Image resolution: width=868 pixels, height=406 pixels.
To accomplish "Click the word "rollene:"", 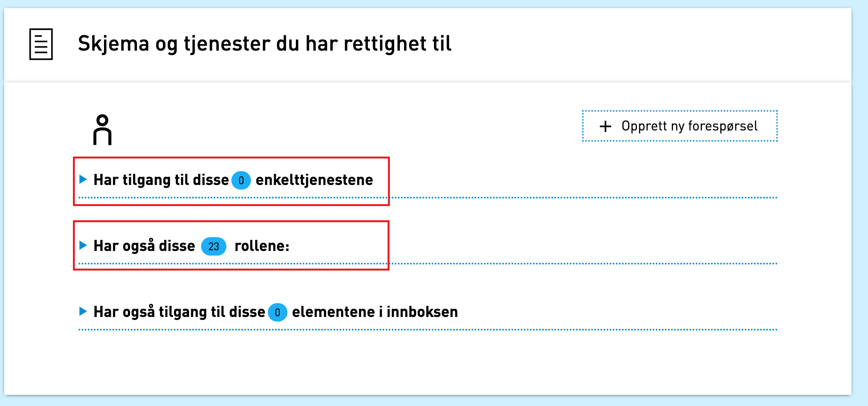I will coord(262,246).
